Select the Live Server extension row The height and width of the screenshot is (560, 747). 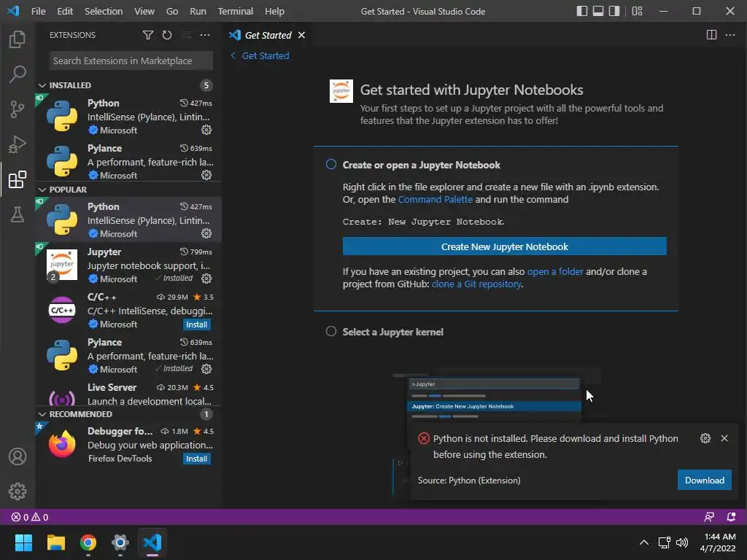click(x=128, y=393)
